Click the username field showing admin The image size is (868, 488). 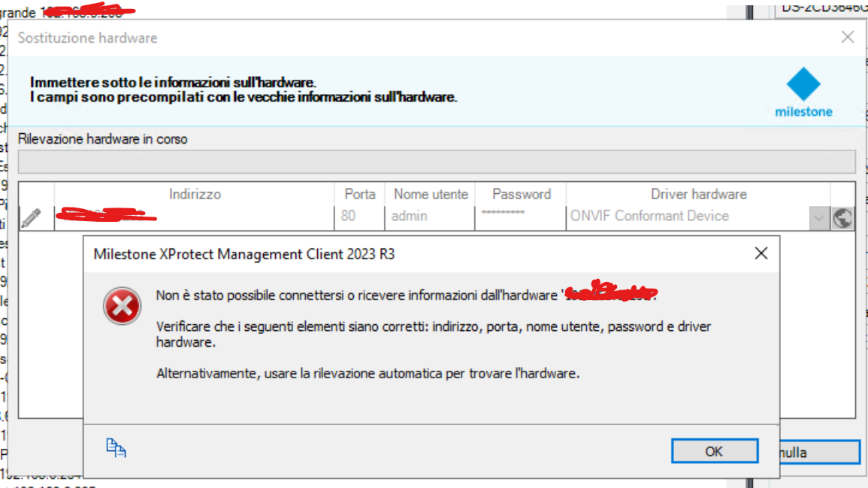(x=430, y=217)
